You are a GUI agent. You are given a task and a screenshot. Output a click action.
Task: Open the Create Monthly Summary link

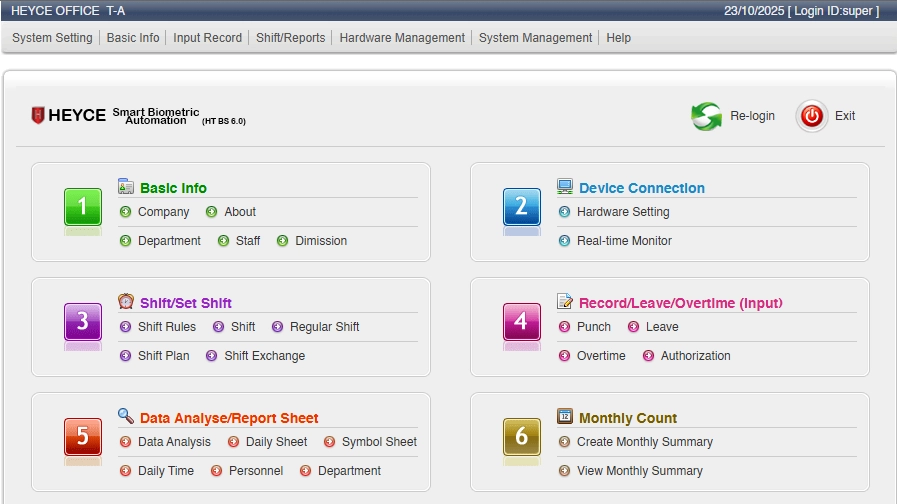(x=645, y=442)
